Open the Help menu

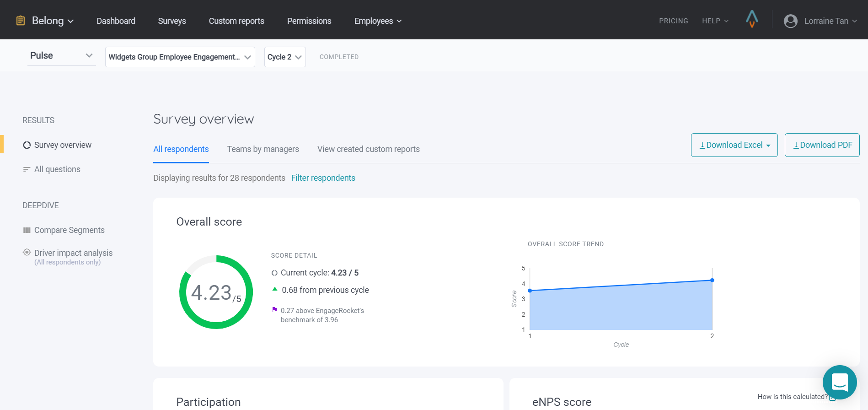715,21
